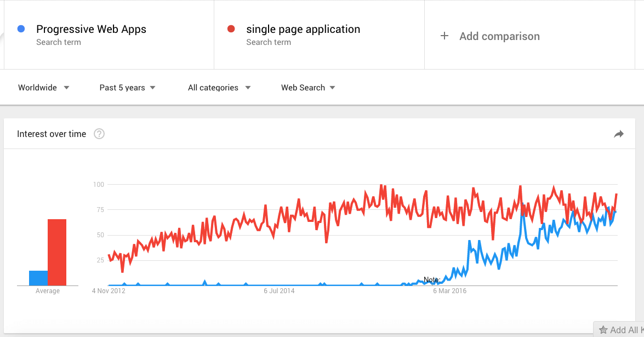Screen dimensions: 644x337
Task: Open the Web Search type dropdown
Action: pyautogui.click(x=304, y=88)
